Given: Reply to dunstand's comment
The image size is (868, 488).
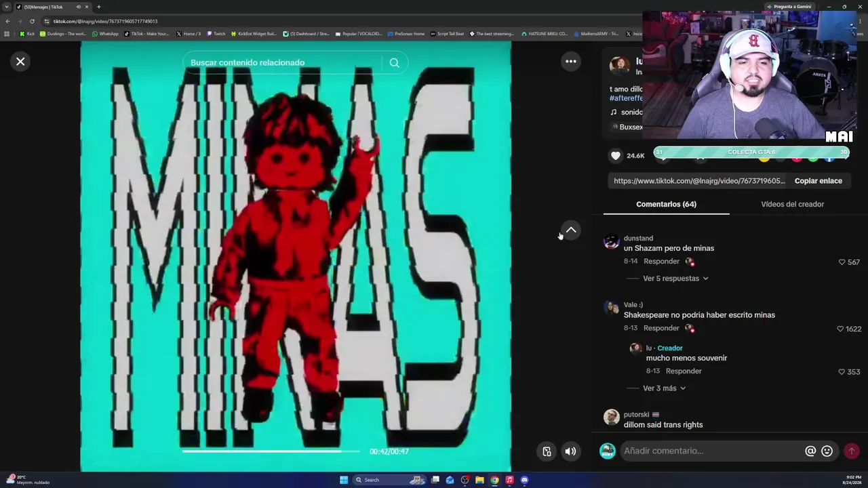Looking at the screenshot, I should pos(661,262).
